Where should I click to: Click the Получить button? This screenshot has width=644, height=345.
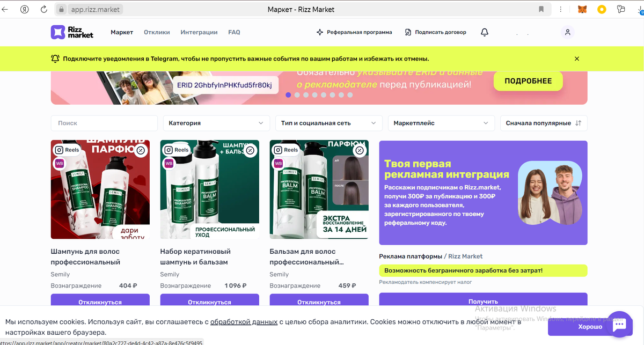(483, 300)
